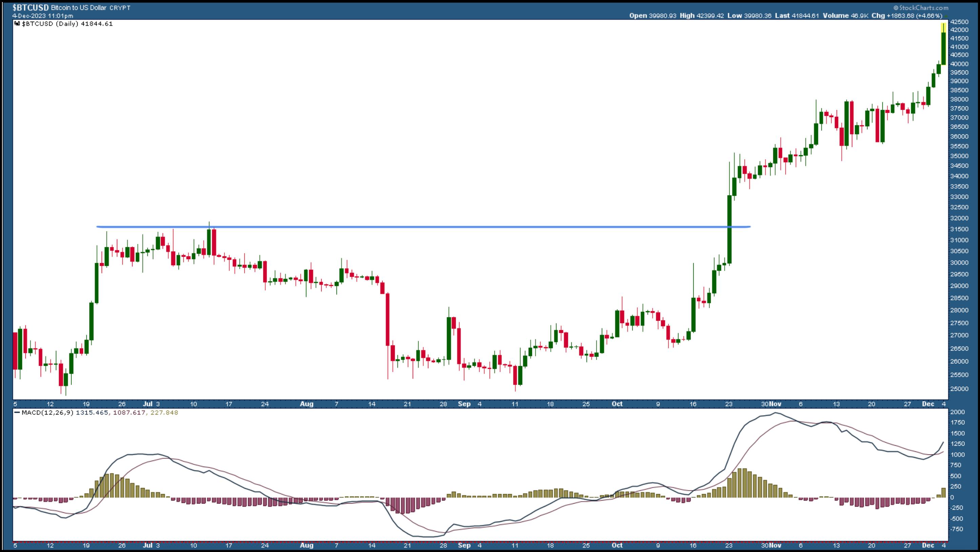The width and height of the screenshot is (980, 552).
Task: Click the 42500 price axis label
Action: coord(959,22)
